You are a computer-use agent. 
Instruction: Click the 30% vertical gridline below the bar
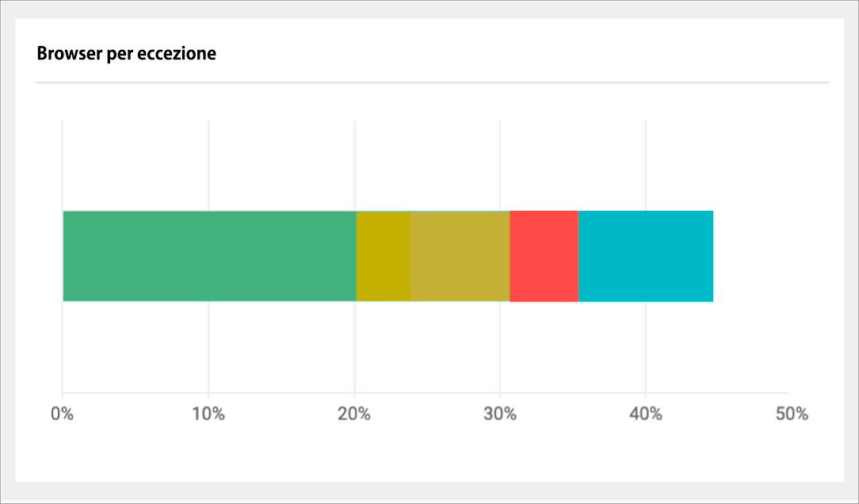click(x=500, y=347)
